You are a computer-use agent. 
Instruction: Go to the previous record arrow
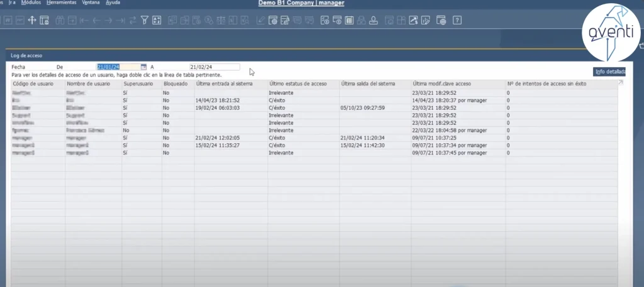point(96,20)
